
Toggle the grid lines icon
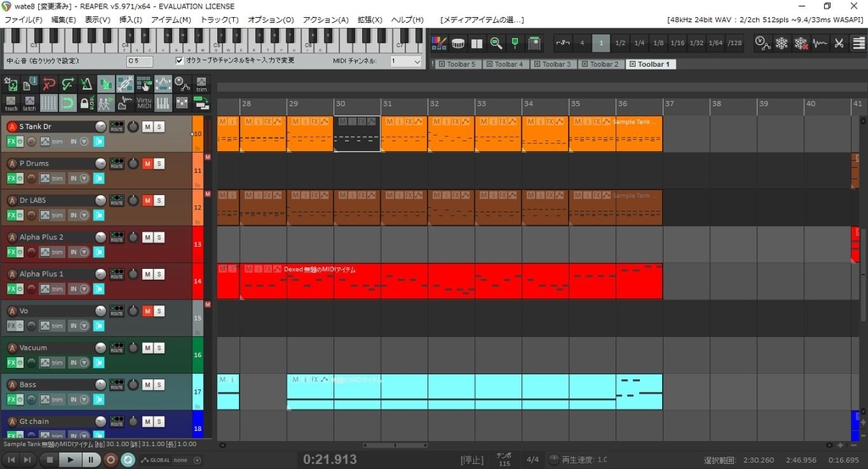point(48,103)
